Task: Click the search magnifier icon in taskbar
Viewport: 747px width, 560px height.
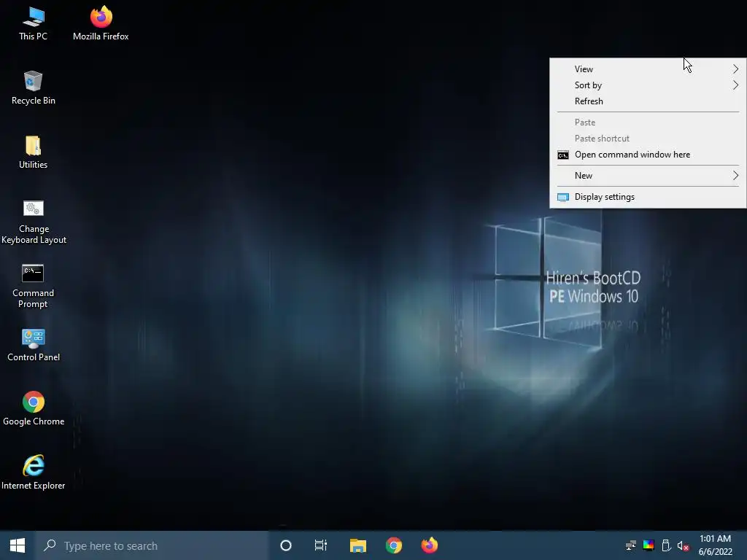Action: (x=50, y=545)
